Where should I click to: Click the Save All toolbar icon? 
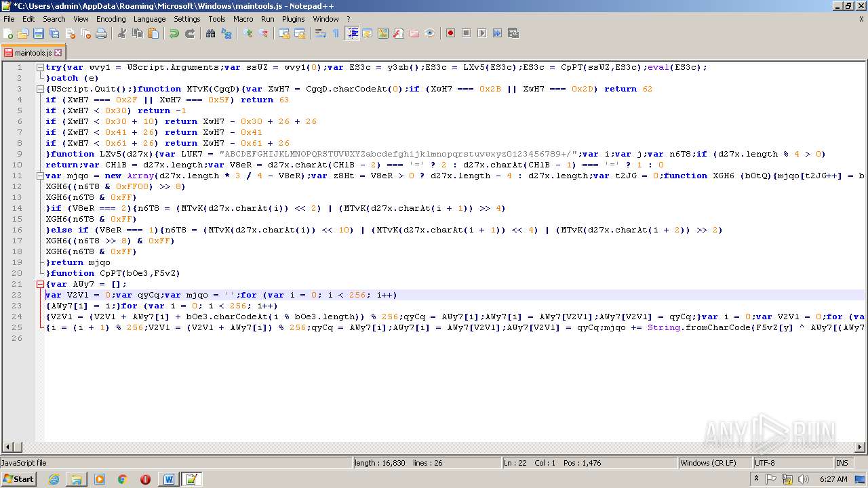tap(54, 33)
